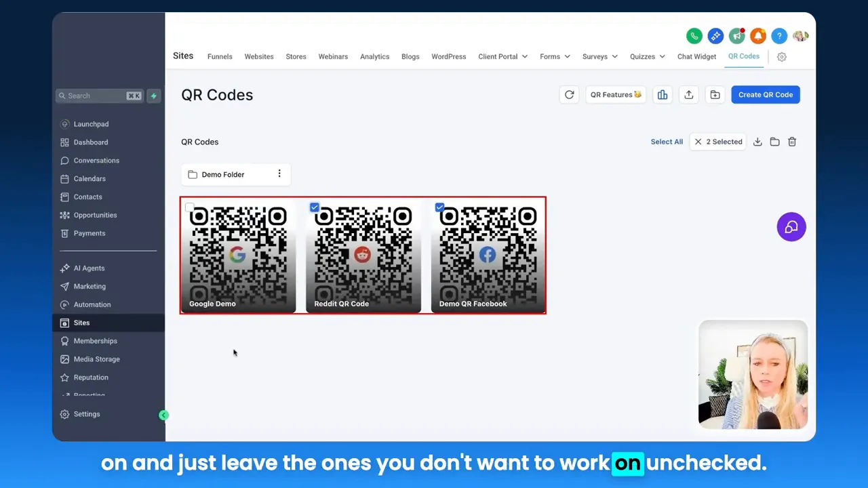This screenshot has width=868, height=488.
Task: Expand the Client Portal dropdown
Action: 502,57
